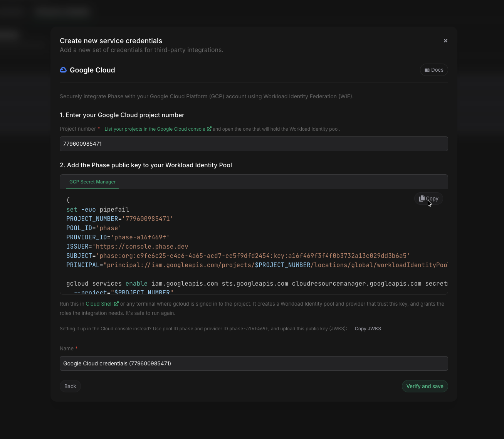
Task: Click the PRINCIPAL iam.googleapis.com code line
Action: (257, 265)
